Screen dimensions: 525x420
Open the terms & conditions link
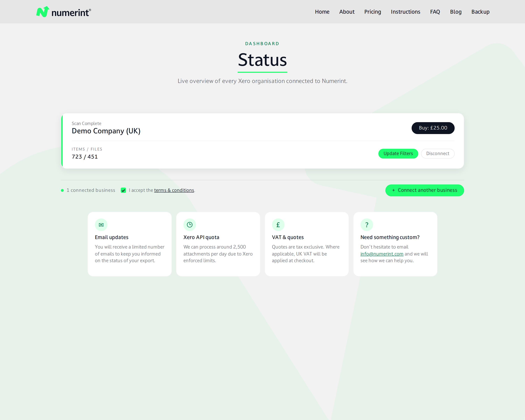(174, 190)
